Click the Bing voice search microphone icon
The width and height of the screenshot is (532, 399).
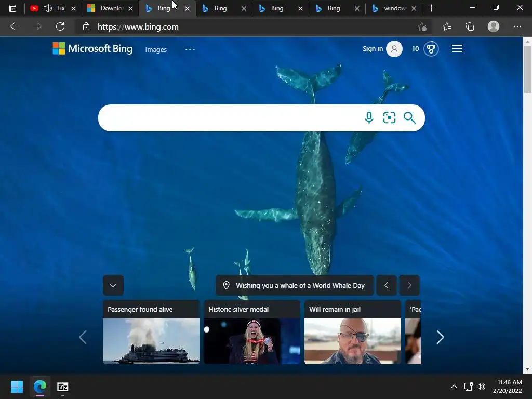click(x=369, y=118)
